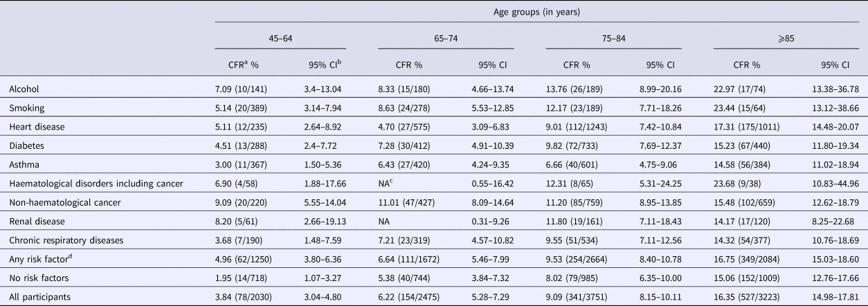
Task: Click the Alcohol row label
Action: pyautogui.click(x=24, y=89)
